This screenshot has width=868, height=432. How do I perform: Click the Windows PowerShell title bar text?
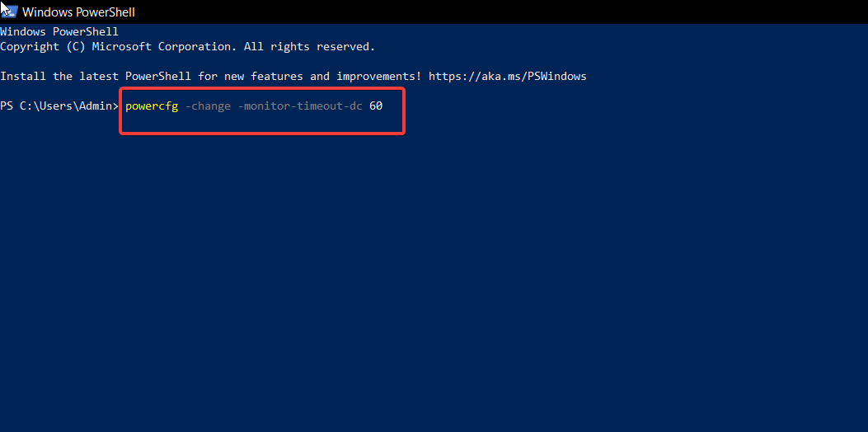click(x=78, y=12)
